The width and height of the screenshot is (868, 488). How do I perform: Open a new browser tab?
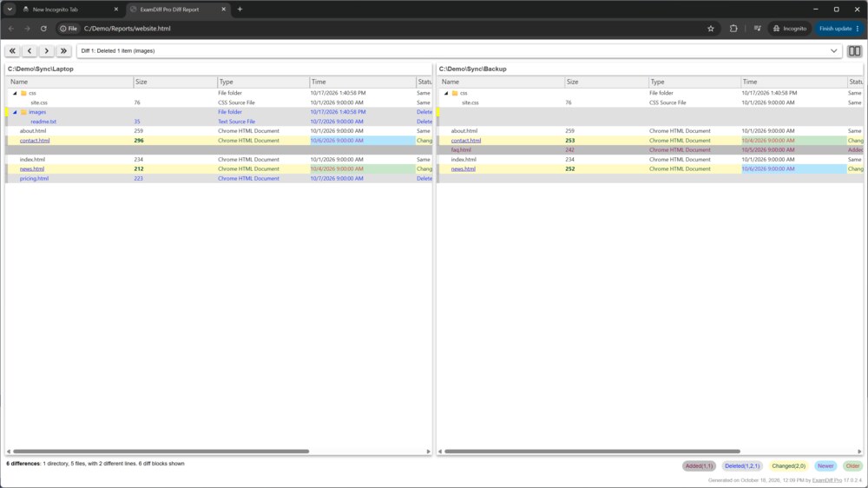click(240, 10)
